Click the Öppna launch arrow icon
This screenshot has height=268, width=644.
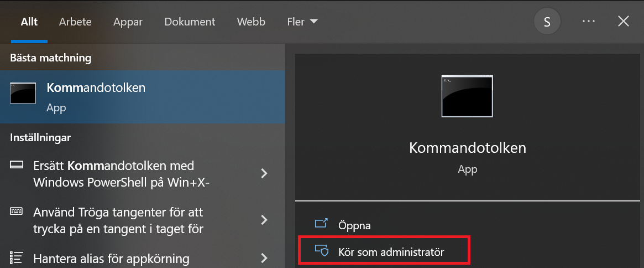point(321,224)
